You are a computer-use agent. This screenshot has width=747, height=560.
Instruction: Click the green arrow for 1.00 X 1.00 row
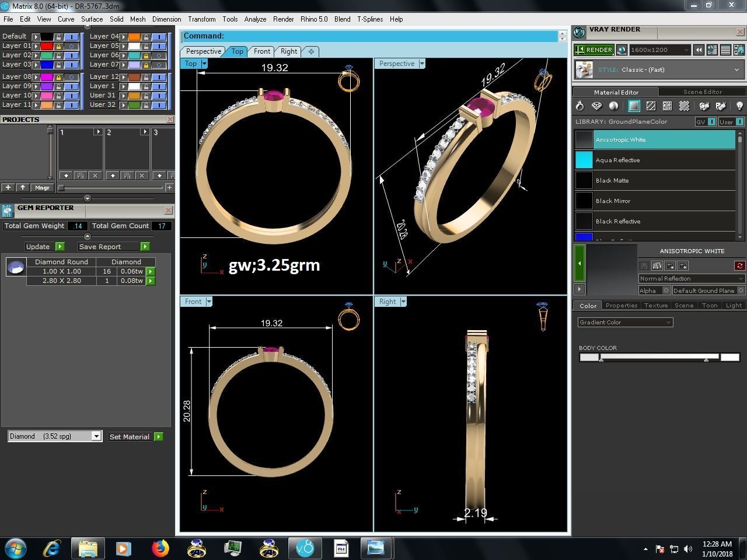point(151,271)
